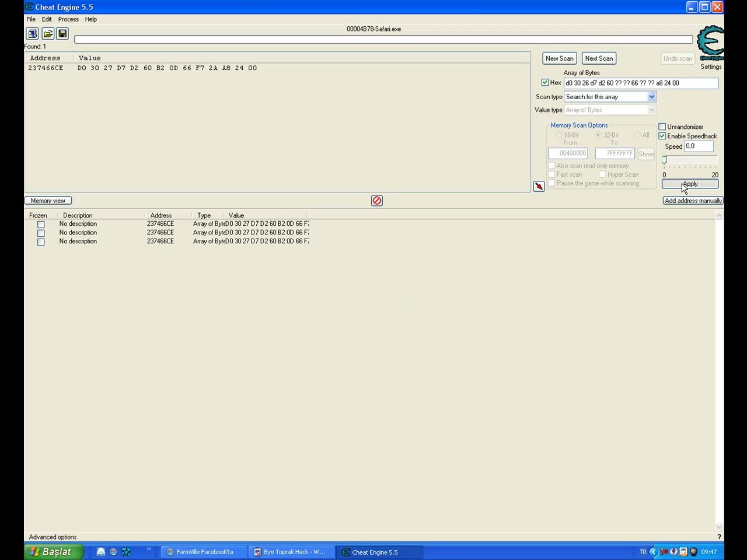
Task: Open the Scan type dropdown
Action: (x=651, y=97)
